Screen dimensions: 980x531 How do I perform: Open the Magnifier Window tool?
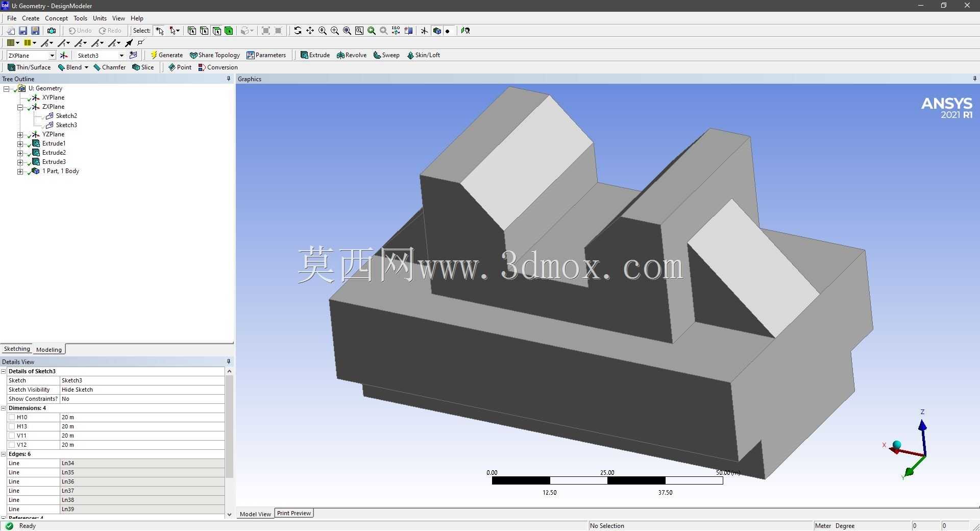point(359,31)
